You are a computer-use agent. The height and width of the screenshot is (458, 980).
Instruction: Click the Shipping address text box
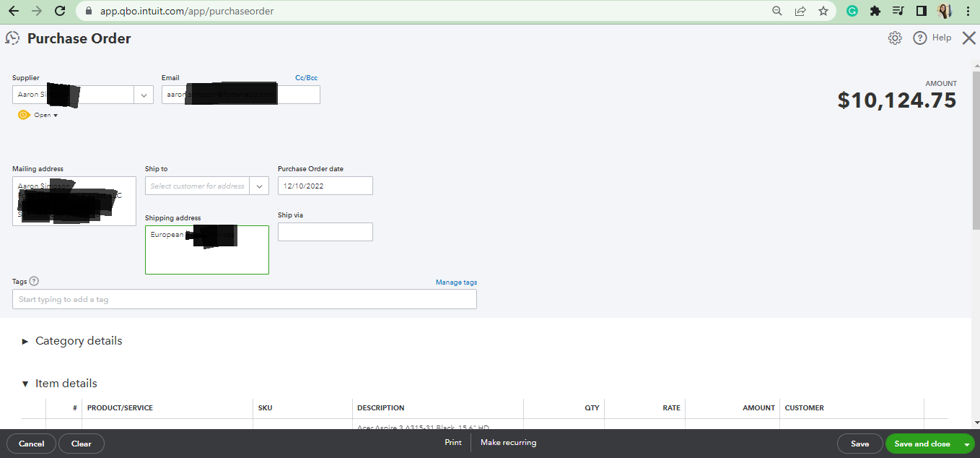pos(207,250)
